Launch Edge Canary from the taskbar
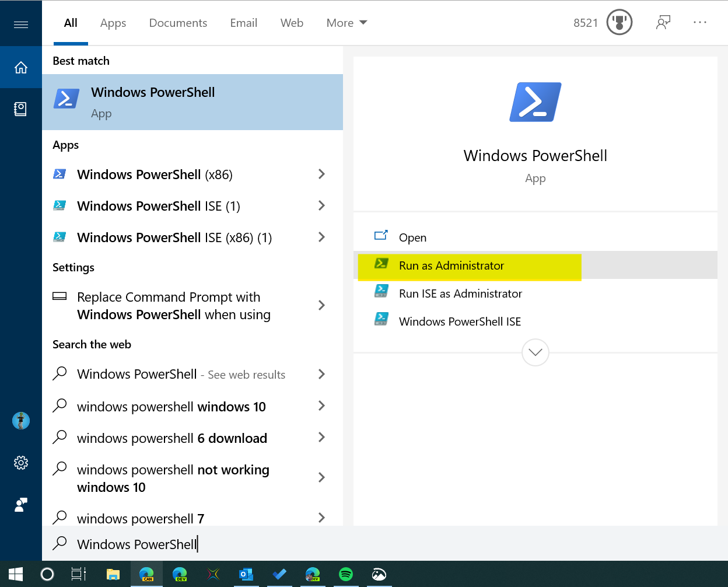The width and height of the screenshot is (728, 587). pos(146,574)
